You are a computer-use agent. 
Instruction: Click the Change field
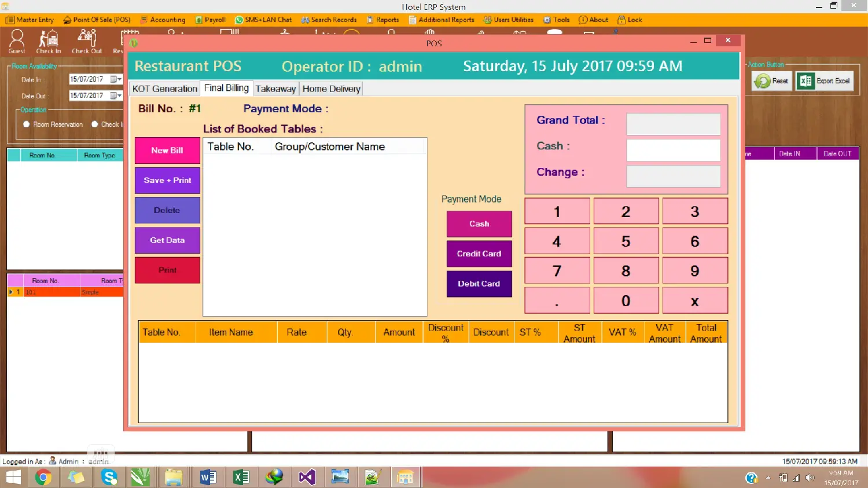coord(674,176)
